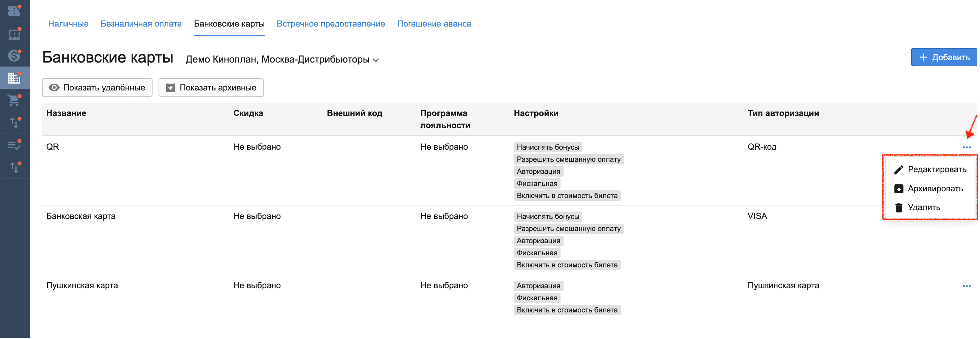This screenshot has width=980, height=339.
Task: Open the Погашение аванса tab link
Action: click(434, 24)
